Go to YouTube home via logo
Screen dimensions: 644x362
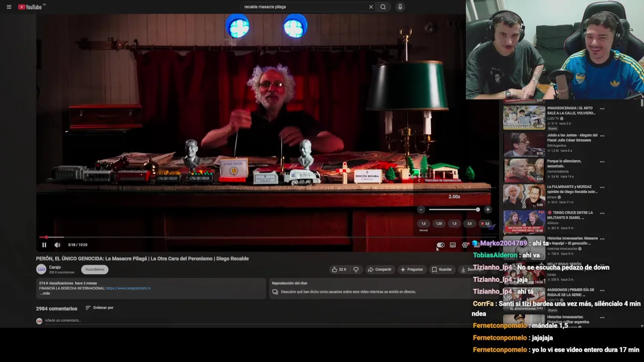click(x=30, y=7)
